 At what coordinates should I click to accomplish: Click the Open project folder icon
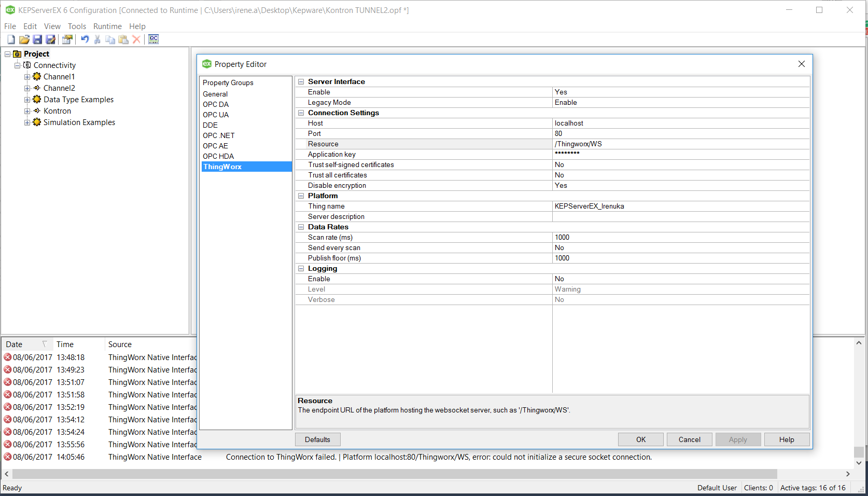point(24,39)
